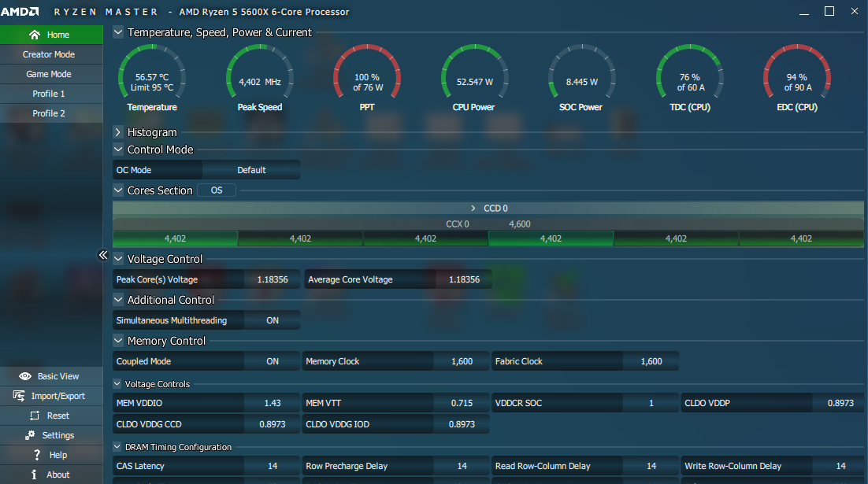The width and height of the screenshot is (868, 484).
Task: Switch to Creator Mode
Action: click(51, 54)
